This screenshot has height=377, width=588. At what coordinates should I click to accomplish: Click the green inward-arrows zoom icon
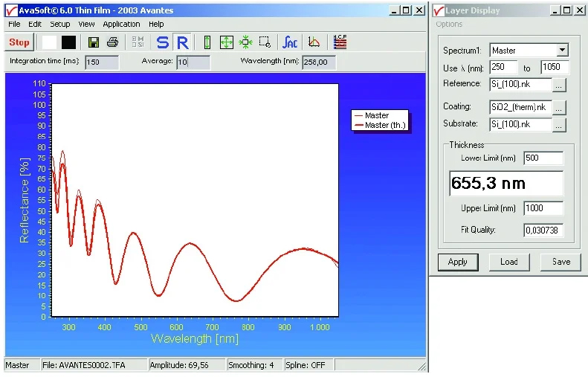[245, 42]
